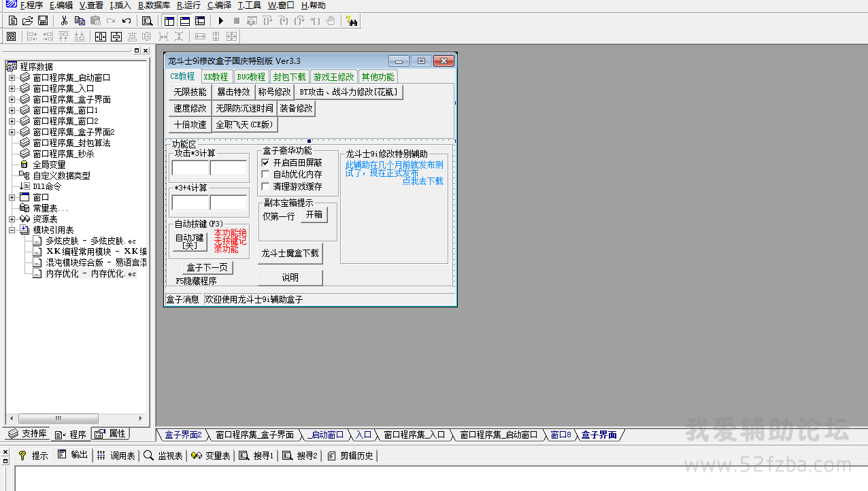Screen dimensions: 868x491
Task: Click the New file toolbar icon
Action: point(12,21)
